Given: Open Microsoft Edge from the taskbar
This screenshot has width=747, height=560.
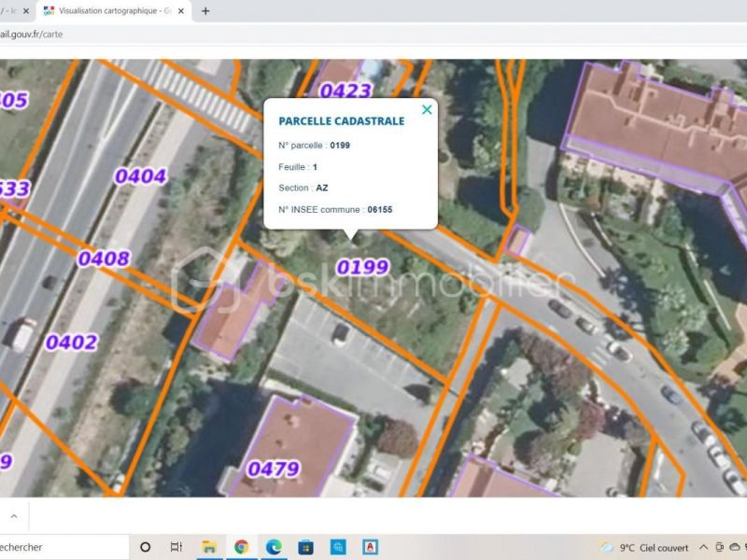Looking at the screenshot, I should [274, 547].
